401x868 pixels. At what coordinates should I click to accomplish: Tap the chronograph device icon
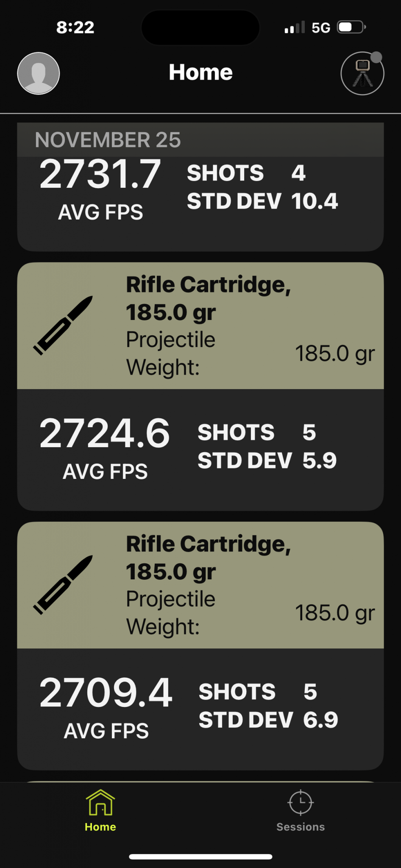pos(362,74)
